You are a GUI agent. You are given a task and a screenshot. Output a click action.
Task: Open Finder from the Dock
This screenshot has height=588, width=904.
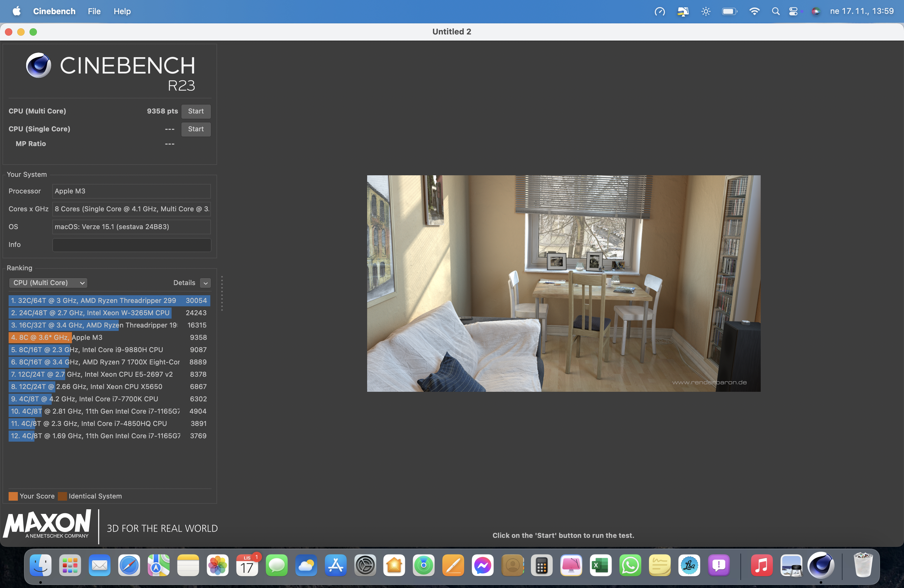[41, 566]
